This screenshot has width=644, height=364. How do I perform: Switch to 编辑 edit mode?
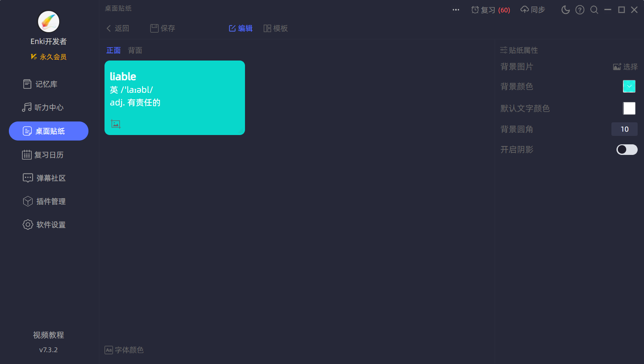(240, 28)
